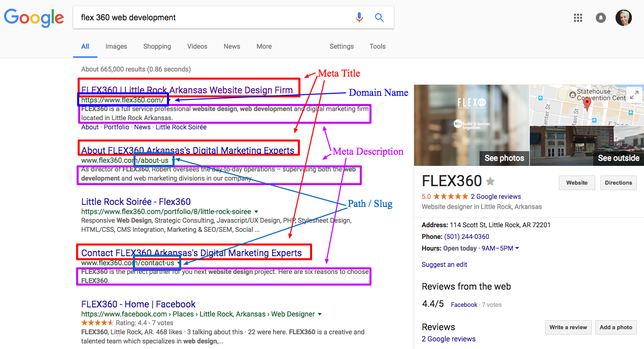Switch to the Images tab
This screenshot has height=349, width=644.
[116, 46]
